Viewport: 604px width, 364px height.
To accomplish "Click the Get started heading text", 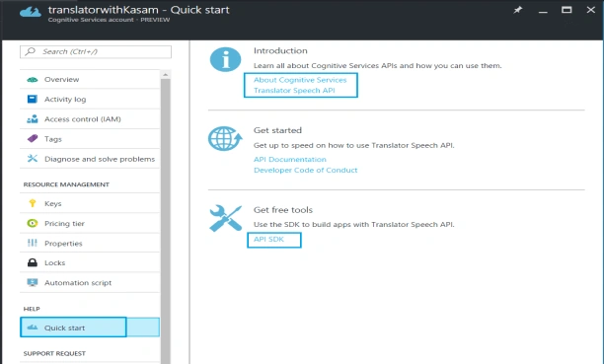I will 277,130.
